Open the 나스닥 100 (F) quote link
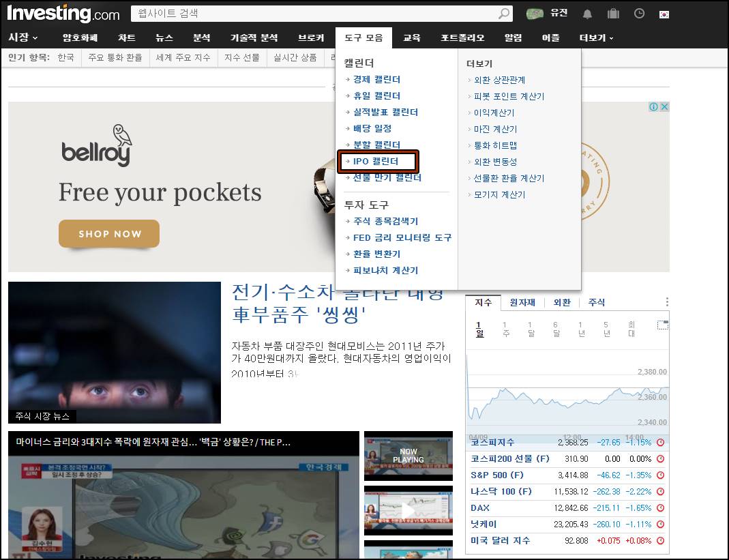 501,491
